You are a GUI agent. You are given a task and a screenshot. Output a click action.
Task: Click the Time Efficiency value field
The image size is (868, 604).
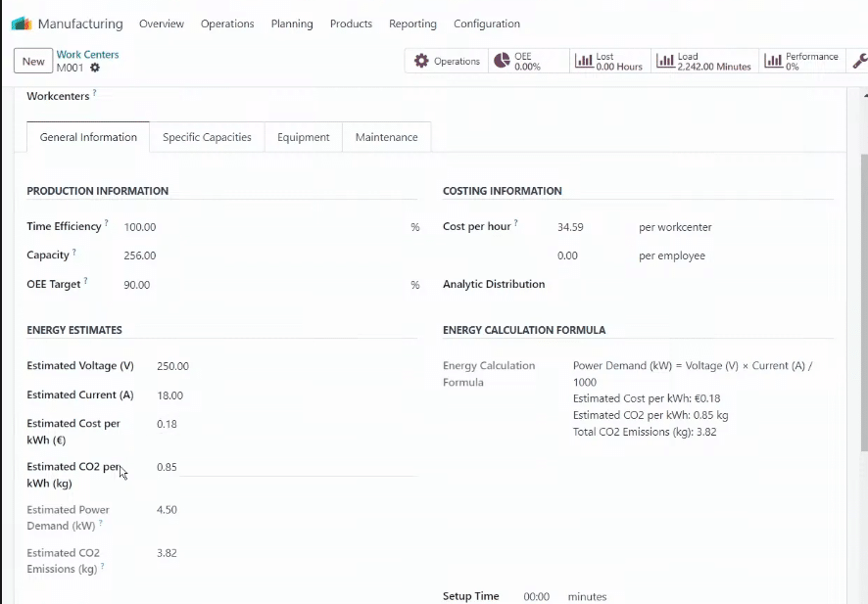[x=139, y=226]
